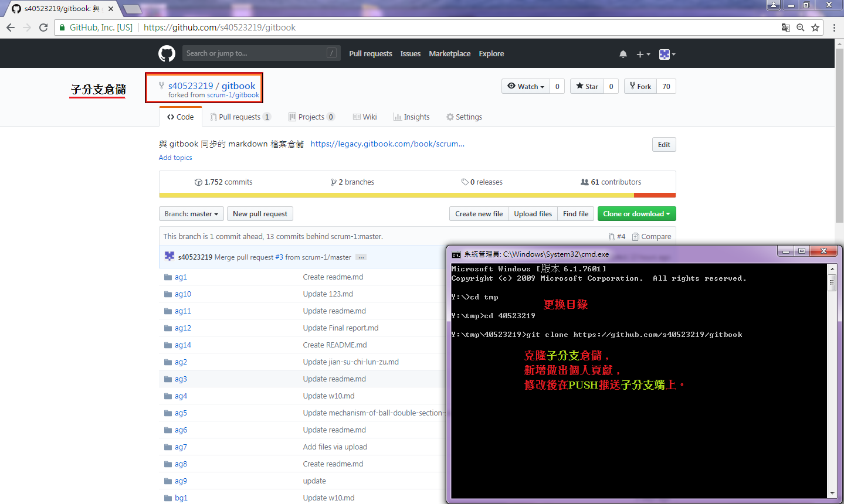Open Pull requests in the top navigation
The height and width of the screenshot is (504, 844).
[x=371, y=54]
